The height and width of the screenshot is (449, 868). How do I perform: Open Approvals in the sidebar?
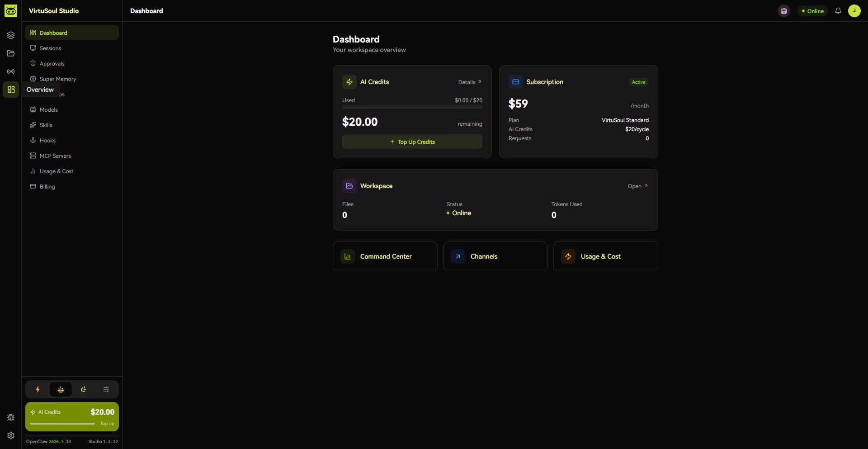(x=72, y=63)
